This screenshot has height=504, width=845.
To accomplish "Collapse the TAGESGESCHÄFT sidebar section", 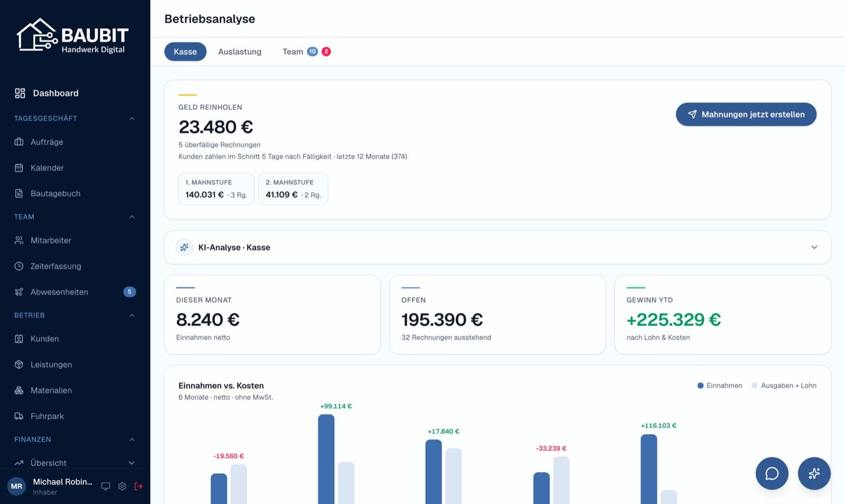I will click(x=132, y=118).
